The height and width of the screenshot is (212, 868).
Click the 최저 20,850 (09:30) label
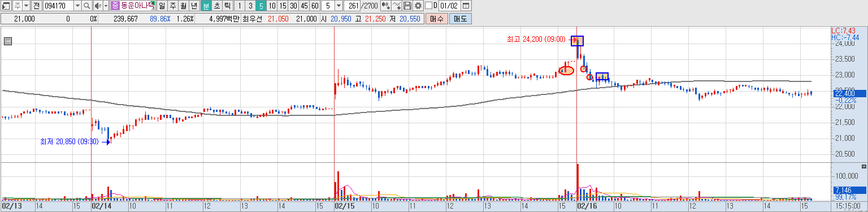click(69, 141)
